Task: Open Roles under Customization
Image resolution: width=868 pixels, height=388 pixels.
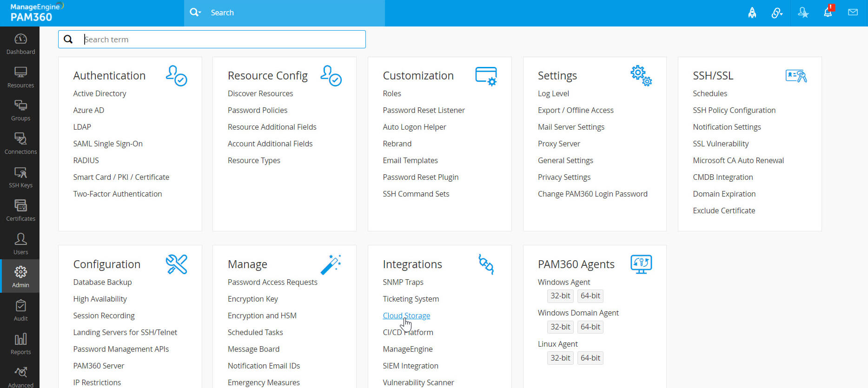Action: (x=392, y=93)
